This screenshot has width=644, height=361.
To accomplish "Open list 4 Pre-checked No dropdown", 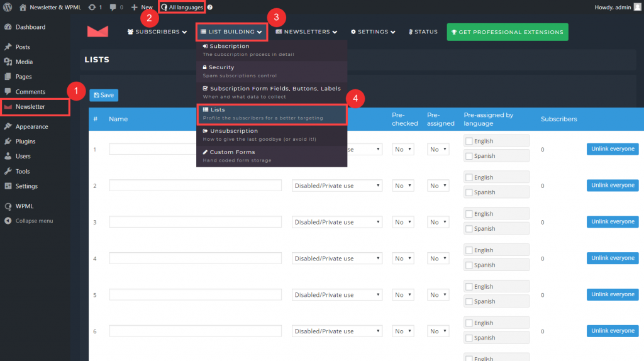I will [402, 258].
